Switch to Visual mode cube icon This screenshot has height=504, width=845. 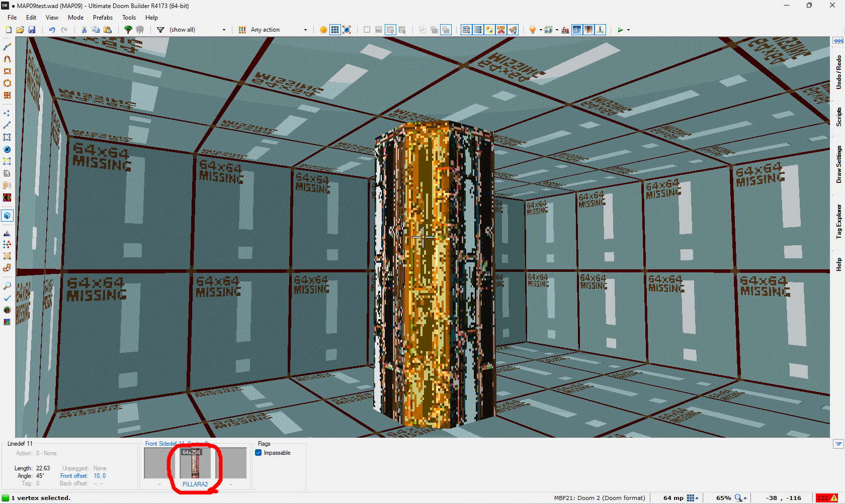[x=7, y=216]
